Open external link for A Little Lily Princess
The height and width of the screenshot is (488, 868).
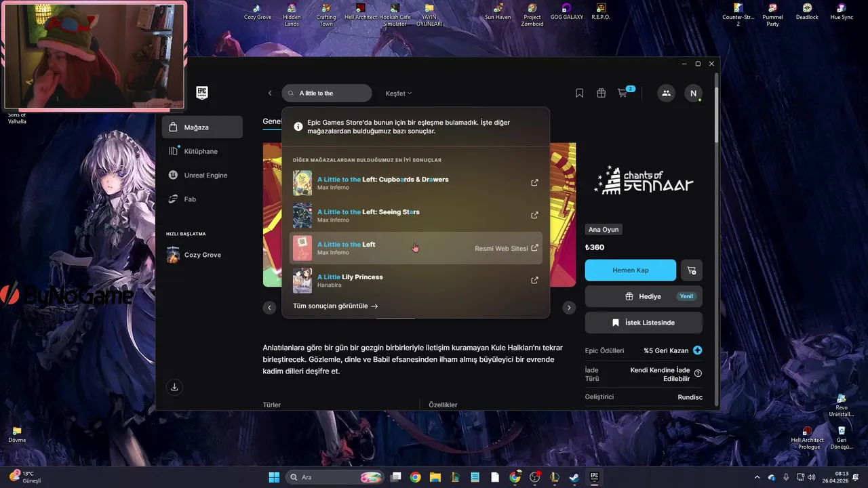tap(534, 281)
